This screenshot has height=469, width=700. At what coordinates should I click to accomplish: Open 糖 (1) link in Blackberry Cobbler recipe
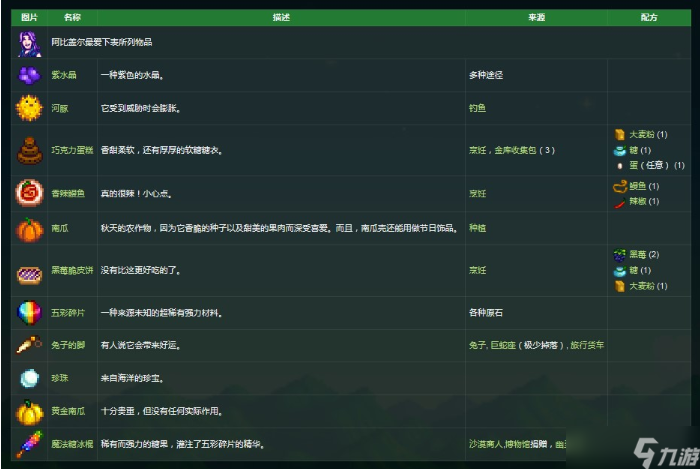pyautogui.click(x=640, y=270)
